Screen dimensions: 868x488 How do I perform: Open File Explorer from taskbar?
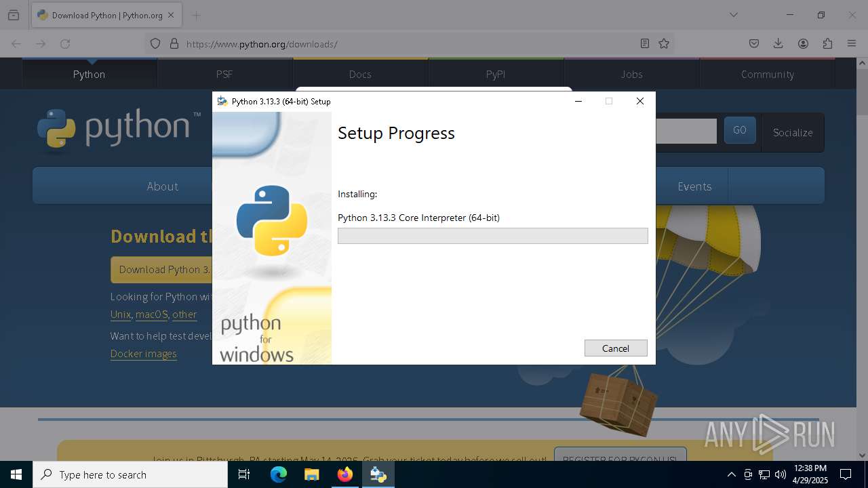point(311,474)
